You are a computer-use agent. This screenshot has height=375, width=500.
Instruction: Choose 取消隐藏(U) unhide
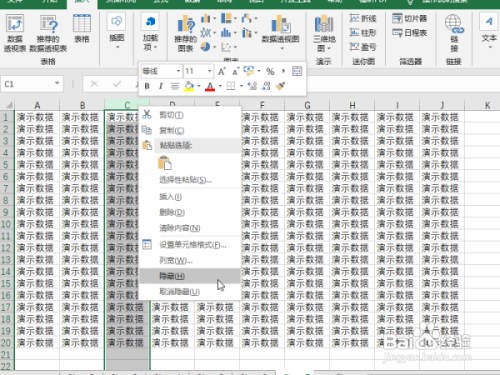pos(190,292)
